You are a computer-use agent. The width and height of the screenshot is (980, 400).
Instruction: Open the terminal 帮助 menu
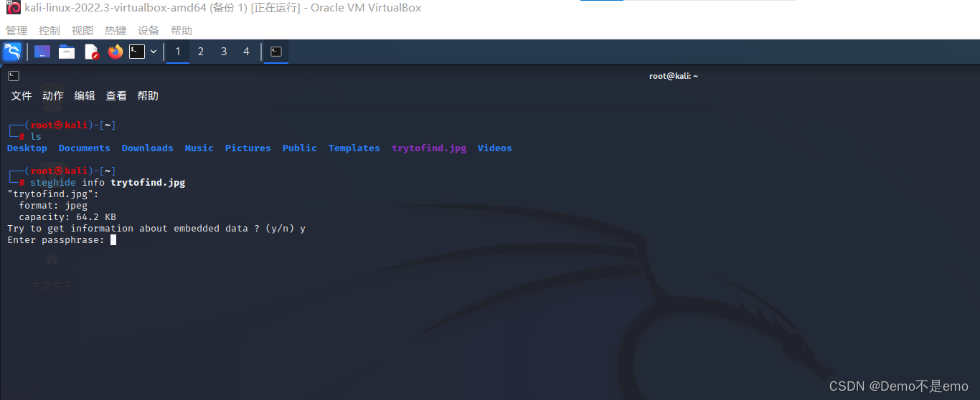click(148, 95)
